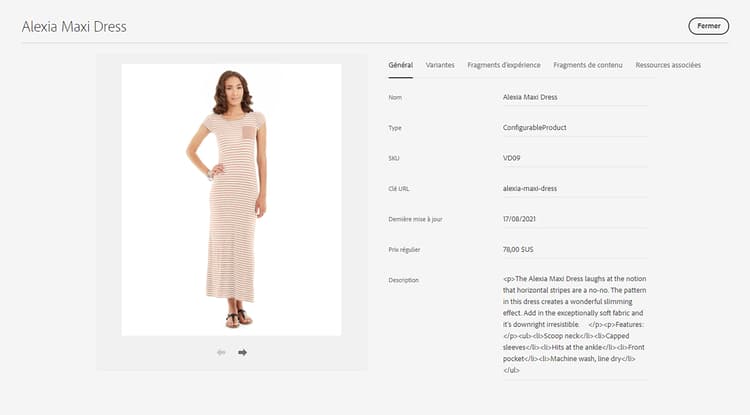Click the date value 17/08/2021
This screenshot has width=750, height=415.
[x=519, y=219]
